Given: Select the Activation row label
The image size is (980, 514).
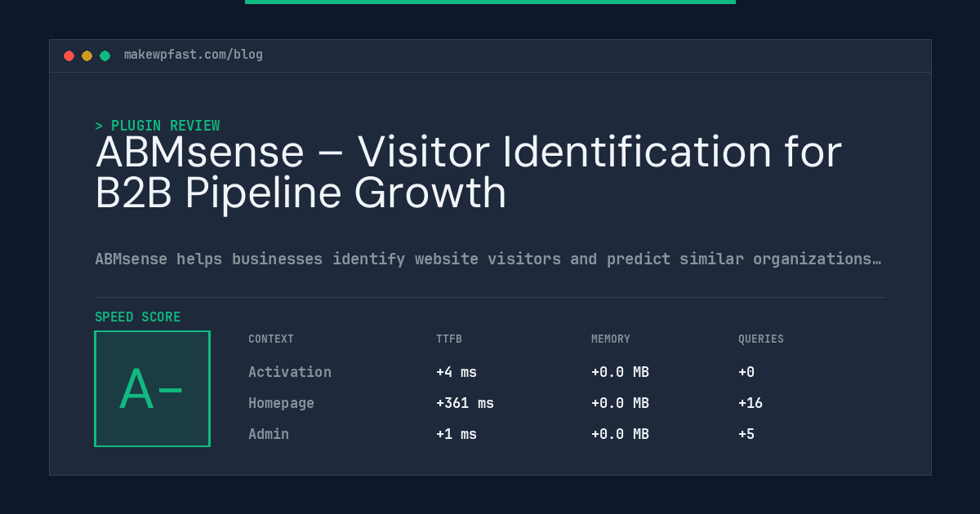Looking at the screenshot, I should point(290,372).
